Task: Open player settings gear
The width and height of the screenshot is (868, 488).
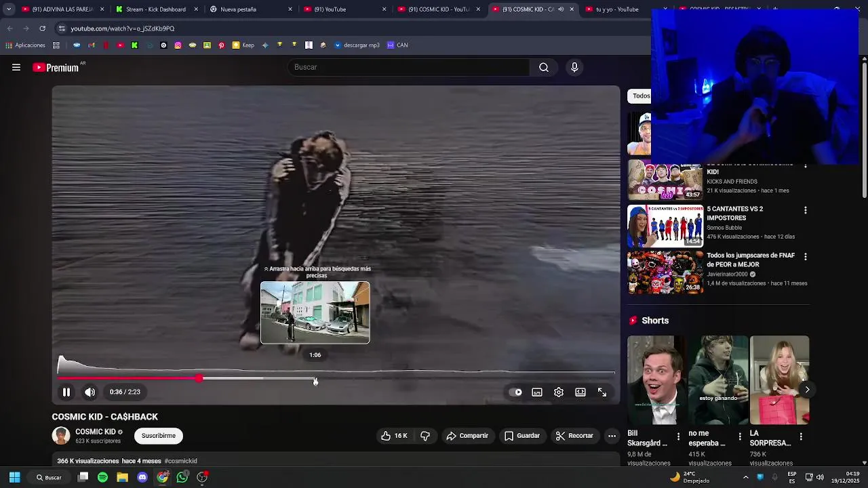Action: pos(559,392)
